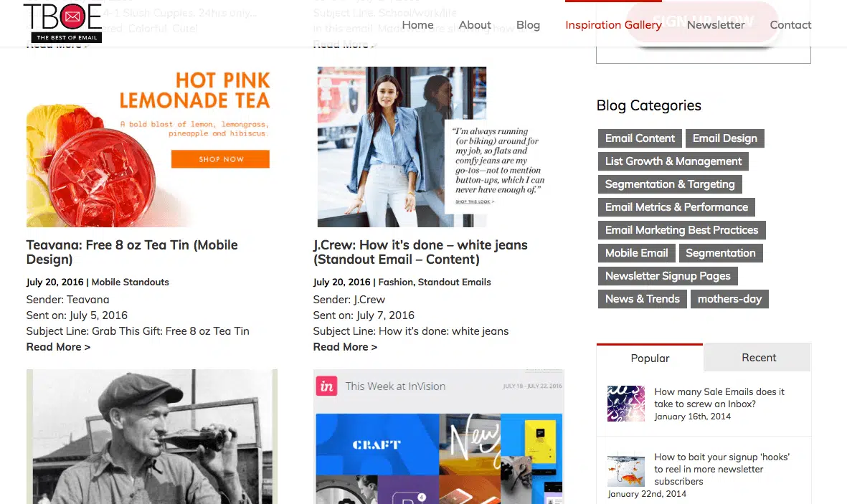Open the vintage man drinking bottle image

click(x=151, y=436)
